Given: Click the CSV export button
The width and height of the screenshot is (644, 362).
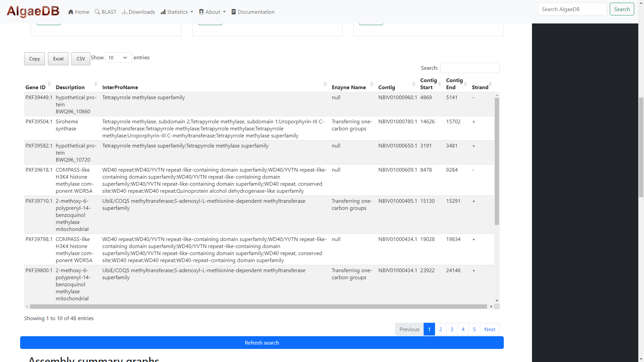Looking at the screenshot, I should click(x=80, y=58).
